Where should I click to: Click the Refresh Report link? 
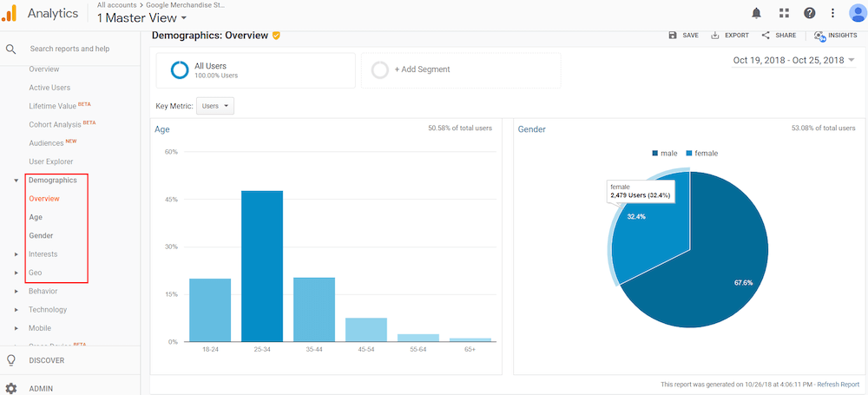click(838, 384)
